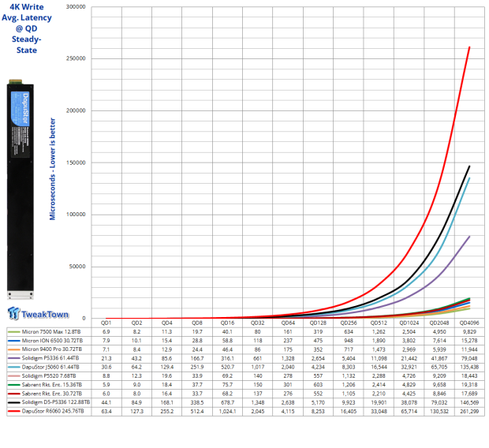The image size is (489, 448).
Task: Click the QD1 axis label
Action: coord(106,323)
